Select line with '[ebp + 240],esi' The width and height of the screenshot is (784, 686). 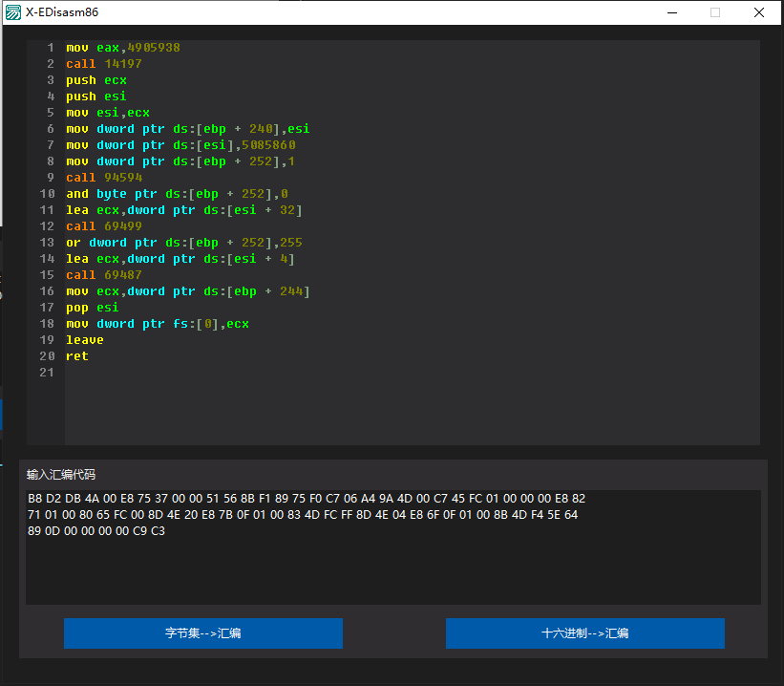(188, 129)
